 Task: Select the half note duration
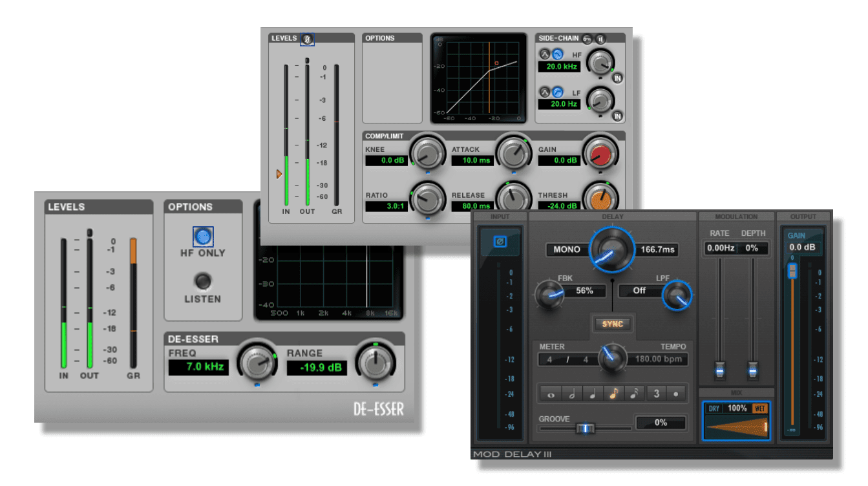pyautogui.click(x=572, y=393)
